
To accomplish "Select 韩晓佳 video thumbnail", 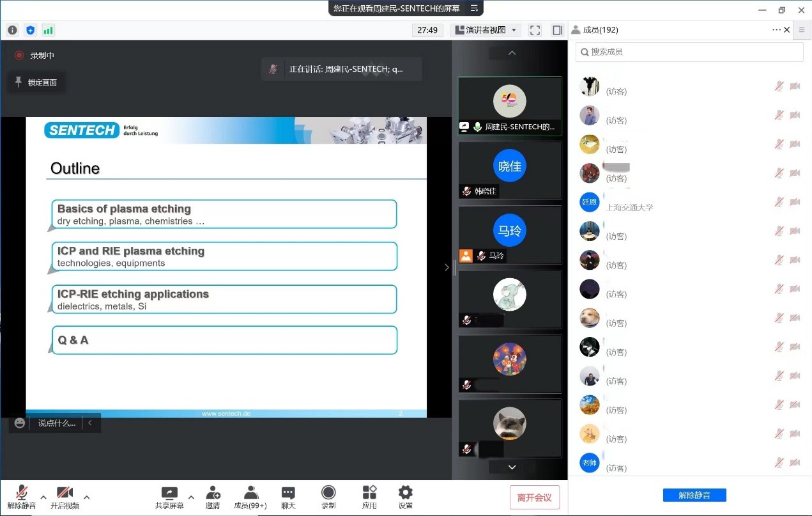I will click(x=510, y=169).
